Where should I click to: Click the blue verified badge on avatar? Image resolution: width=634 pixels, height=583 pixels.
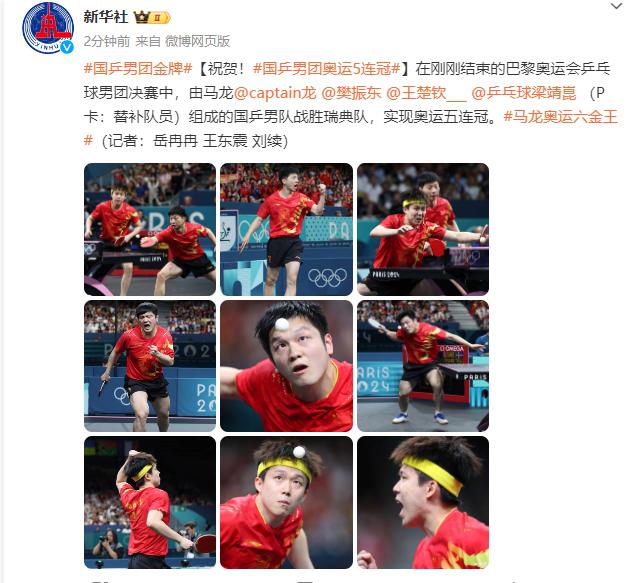click(x=67, y=47)
